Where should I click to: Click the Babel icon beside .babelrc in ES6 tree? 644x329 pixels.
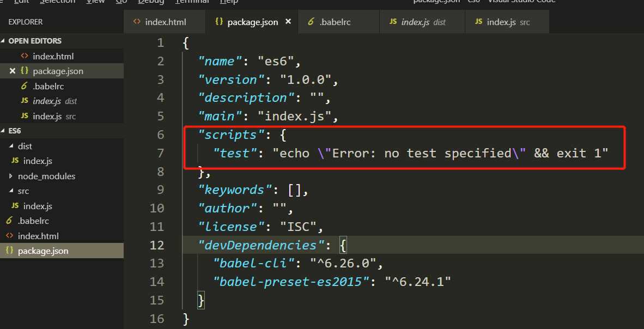tap(9, 221)
